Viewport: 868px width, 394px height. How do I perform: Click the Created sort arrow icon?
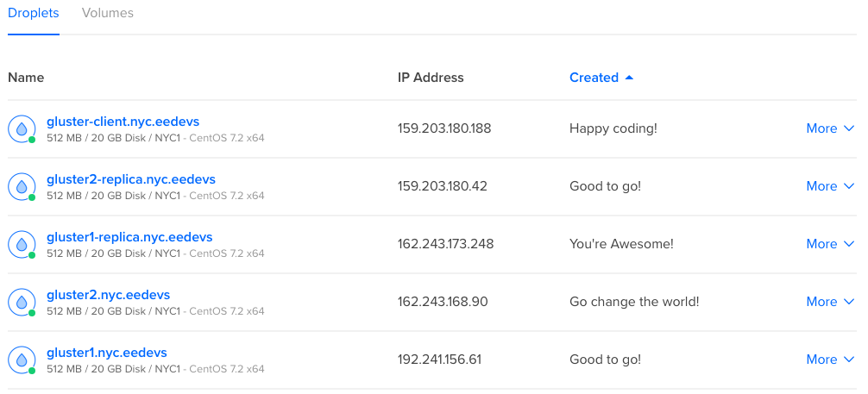click(629, 78)
